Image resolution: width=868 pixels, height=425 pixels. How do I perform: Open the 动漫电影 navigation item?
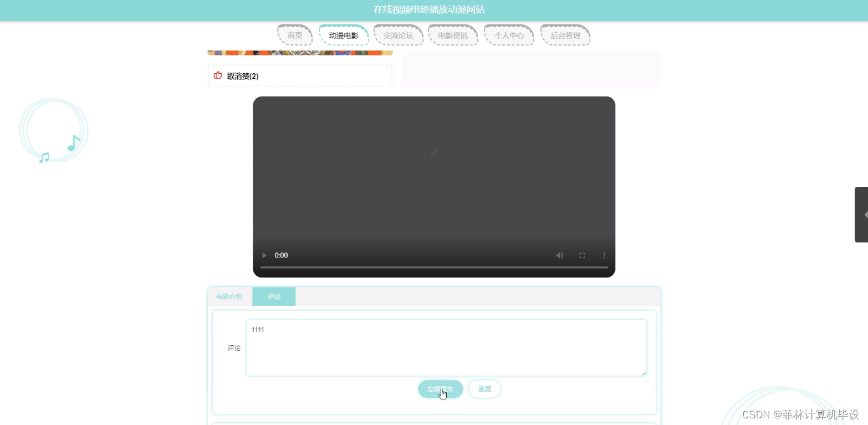344,35
